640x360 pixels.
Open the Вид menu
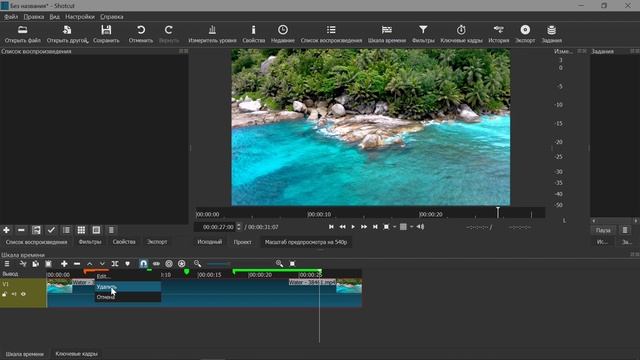point(55,17)
